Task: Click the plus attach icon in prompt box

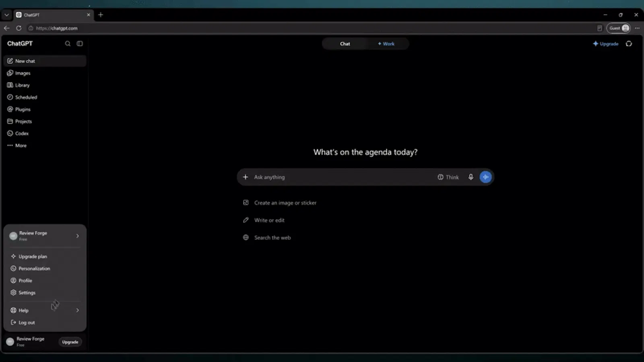Action: pyautogui.click(x=246, y=177)
